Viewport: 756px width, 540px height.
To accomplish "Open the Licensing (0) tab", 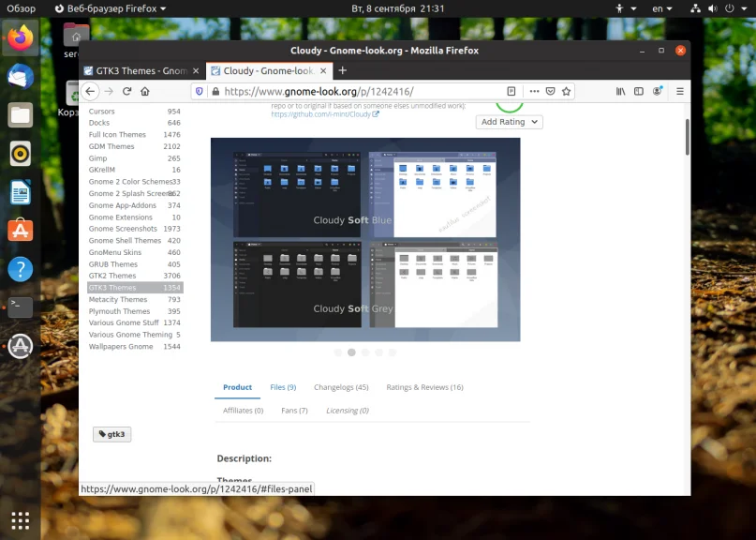I will 348,411.
